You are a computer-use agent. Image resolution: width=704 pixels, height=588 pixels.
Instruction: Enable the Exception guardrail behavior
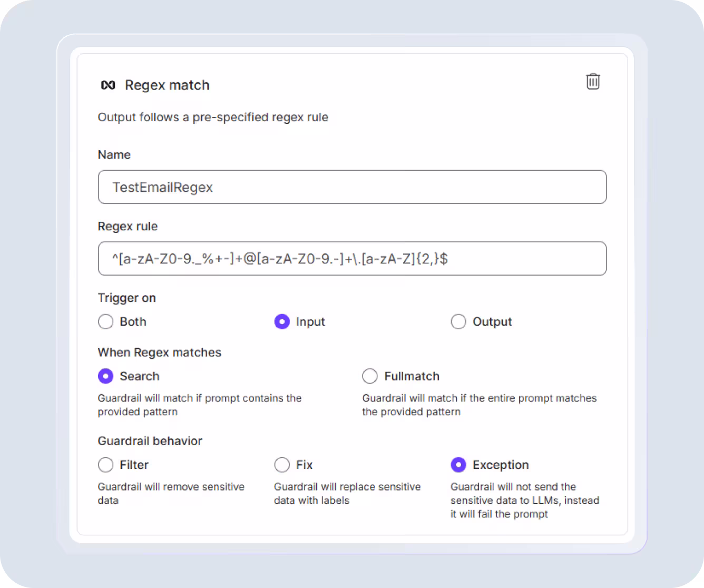click(458, 465)
